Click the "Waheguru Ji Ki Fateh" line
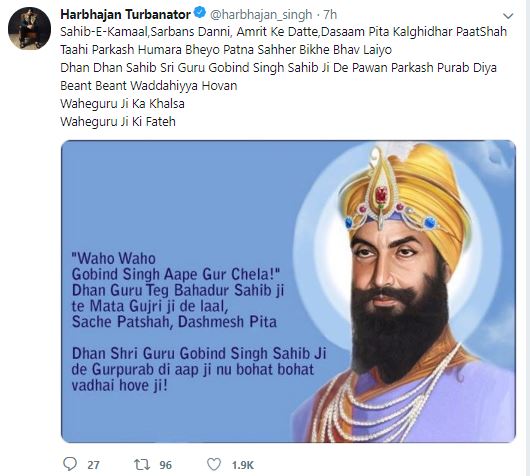This screenshot has height=476, width=530. pos(118,121)
